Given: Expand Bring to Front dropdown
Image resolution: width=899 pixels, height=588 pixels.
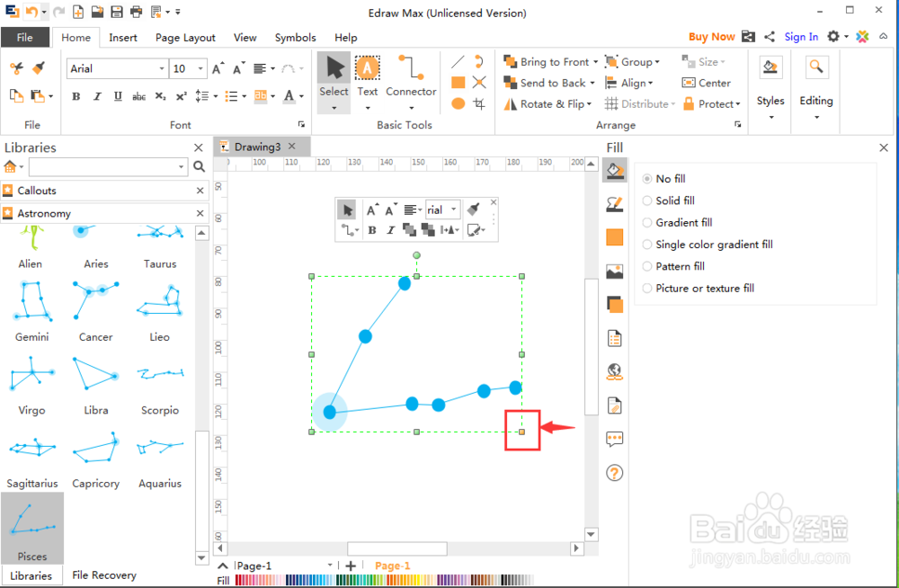Looking at the screenshot, I should click(596, 62).
